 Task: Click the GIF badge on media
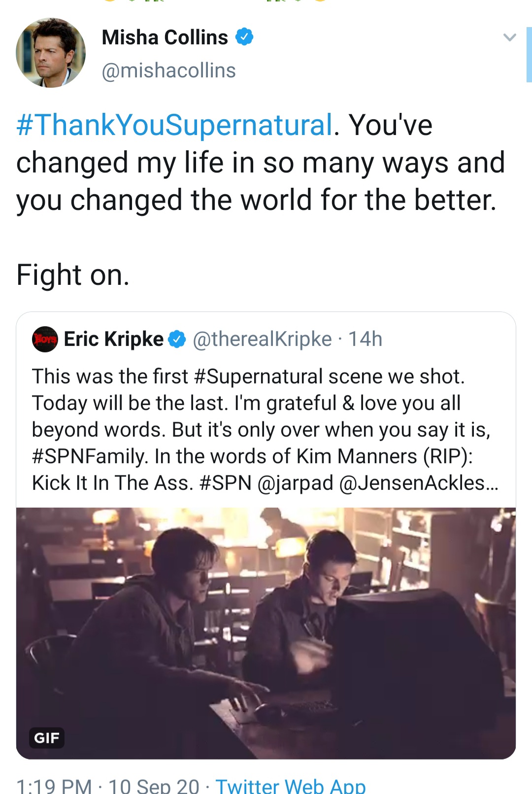click(47, 738)
